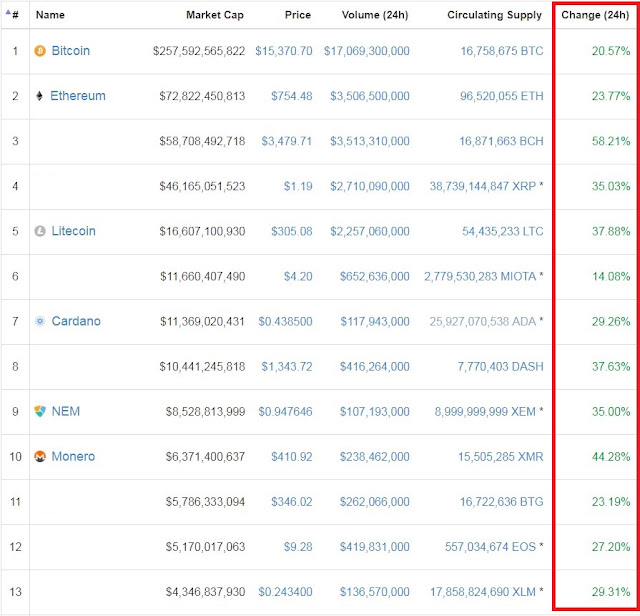Click Bitcoin volume $17,069,300,000
640x616 pixels.
[367, 51]
